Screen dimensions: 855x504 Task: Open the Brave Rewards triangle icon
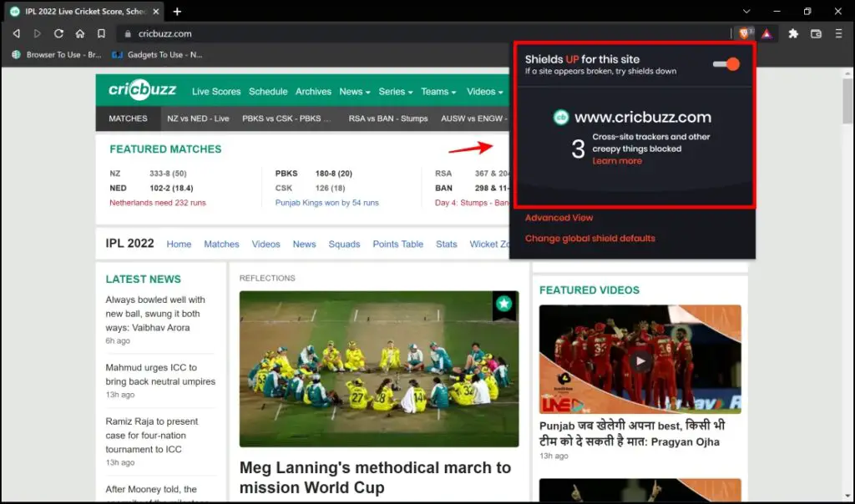pyautogui.click(x=766, y=33)
